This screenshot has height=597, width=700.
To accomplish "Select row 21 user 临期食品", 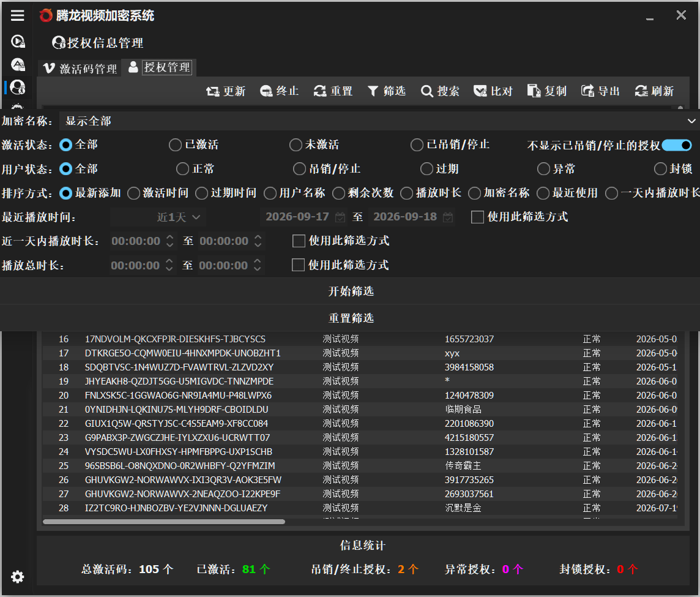I will [x=463, y=409].
